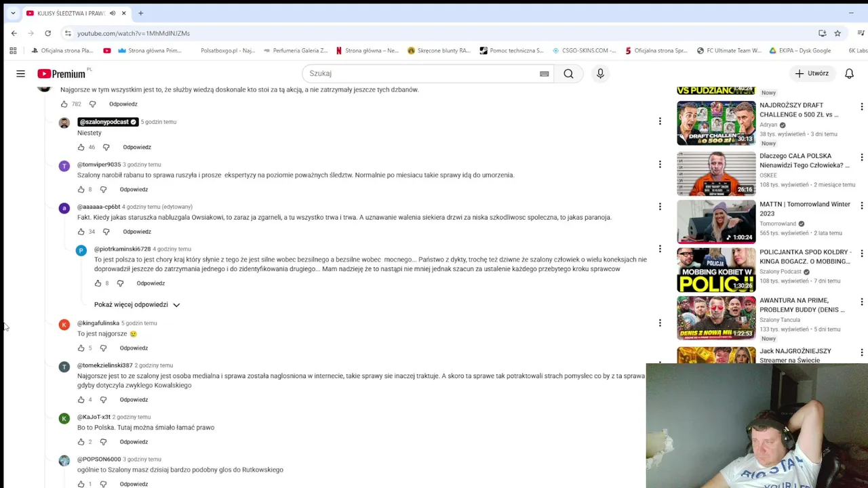
Task: Open options menu for @piotrkaminski6728 reply
Action: [659, 249]
